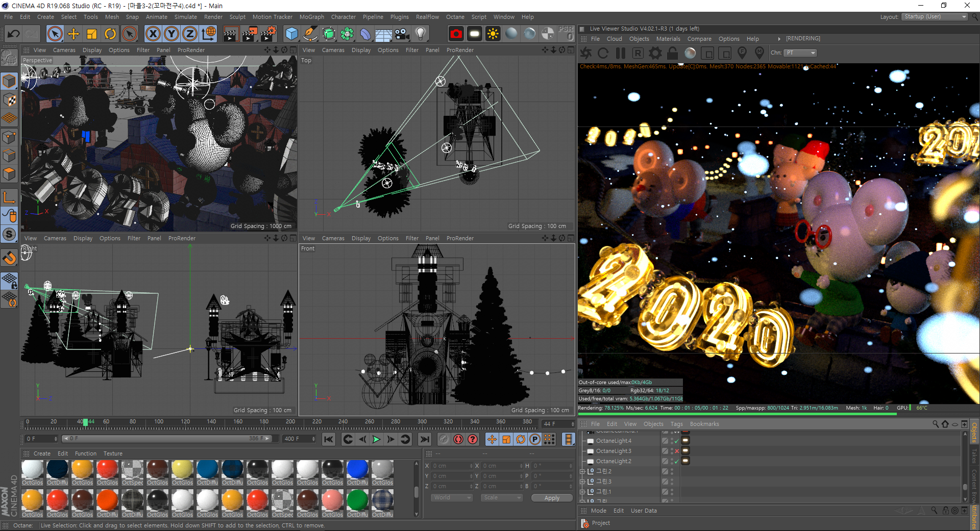Open Edit Render Settings icon

pos(268,34)
